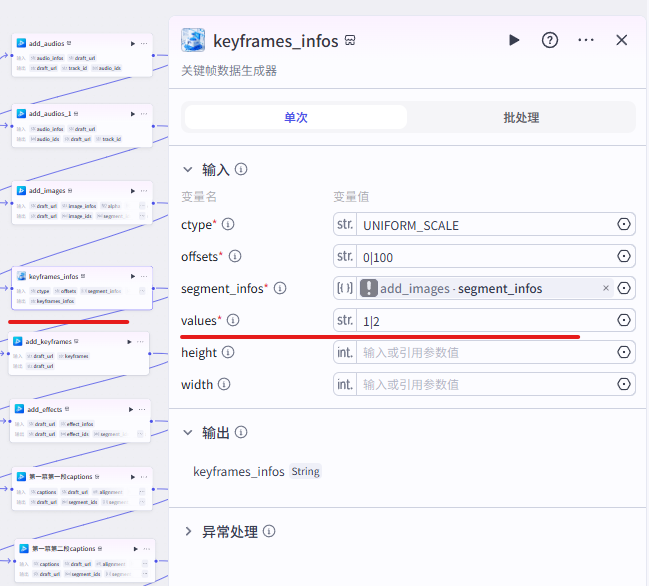This screenshot has width=649, height=586.
Task: Click the ctype input field UNIFORM_SCALE
Action: click(486, 225)
